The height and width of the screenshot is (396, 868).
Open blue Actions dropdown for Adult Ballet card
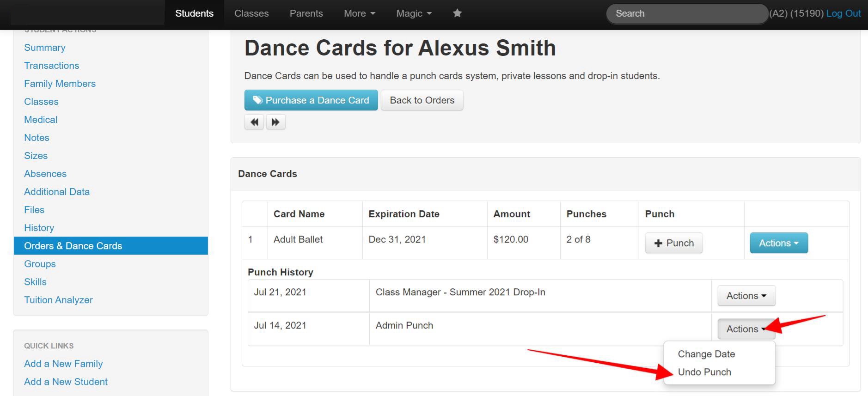[779, 243]
